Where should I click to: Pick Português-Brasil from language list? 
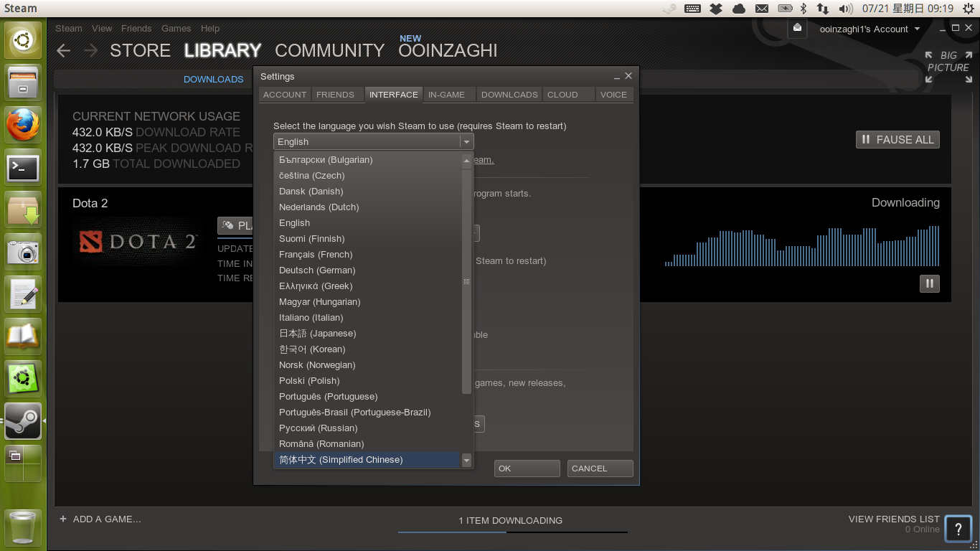[x=367, y=413]
